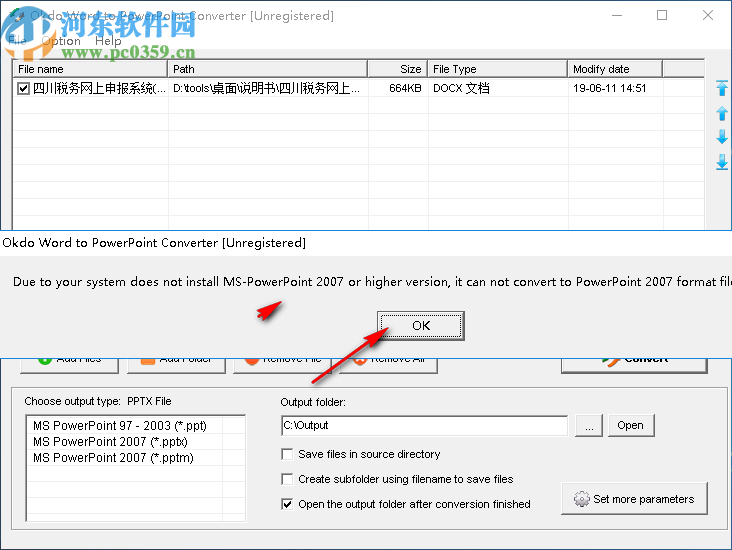Image resolution: width=732 pixels, height=550 pixels.
Task: Move file up one position arrow
Action: tap(722, 113)
